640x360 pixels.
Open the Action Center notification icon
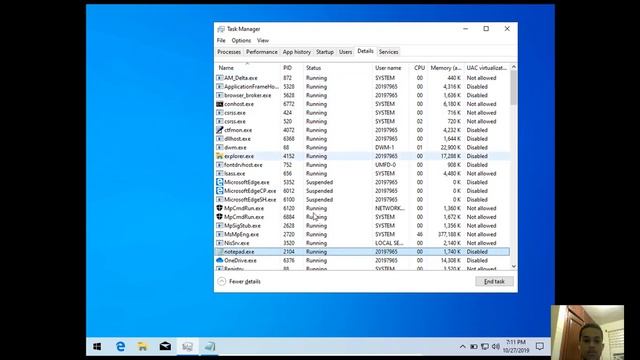[540, 346]
